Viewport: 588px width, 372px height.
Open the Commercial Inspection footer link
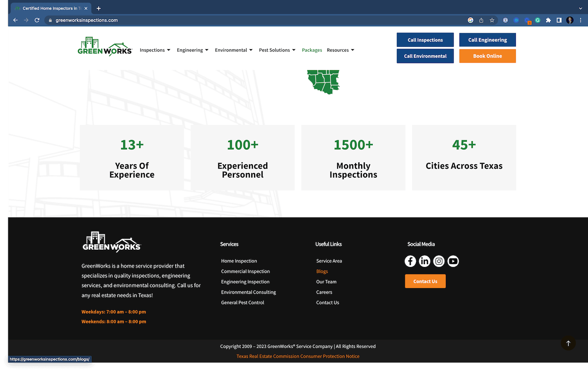[245, 271]
